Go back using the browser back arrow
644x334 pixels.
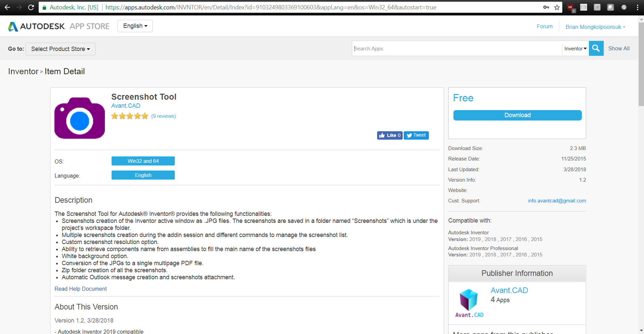(7, 7)
